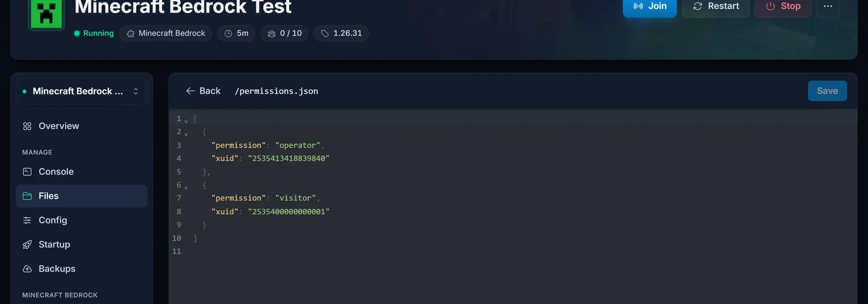The width and height of the screenshot is (868, 304).
Task: Open the Startup page
Action: pos(81,244)
